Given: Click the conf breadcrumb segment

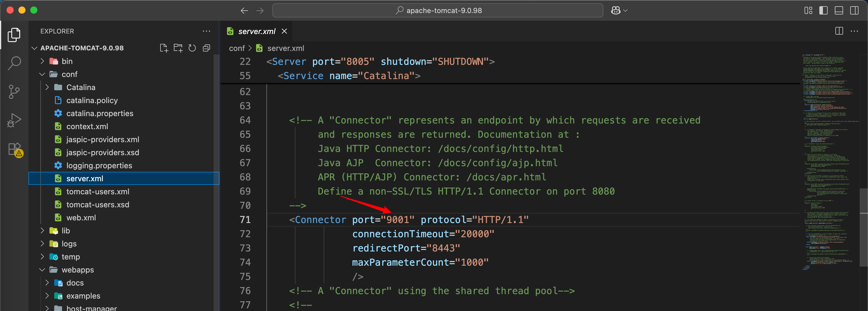Looking at the screenshot, I should [236, 49].
